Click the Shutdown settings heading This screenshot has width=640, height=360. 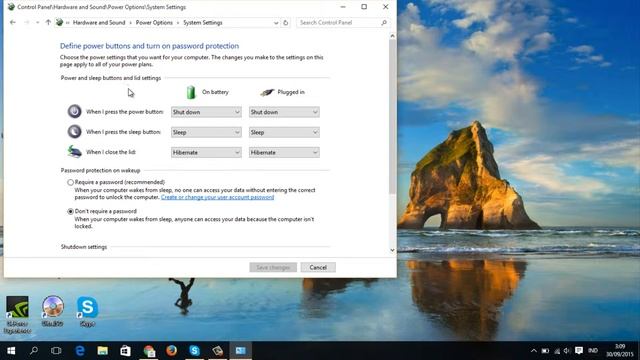coord(84,247)
